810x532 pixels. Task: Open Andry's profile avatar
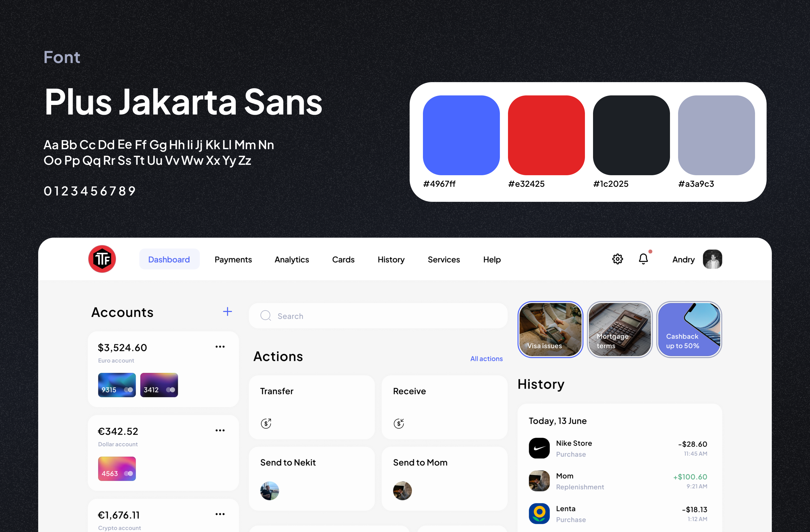[x=712, y=259]
